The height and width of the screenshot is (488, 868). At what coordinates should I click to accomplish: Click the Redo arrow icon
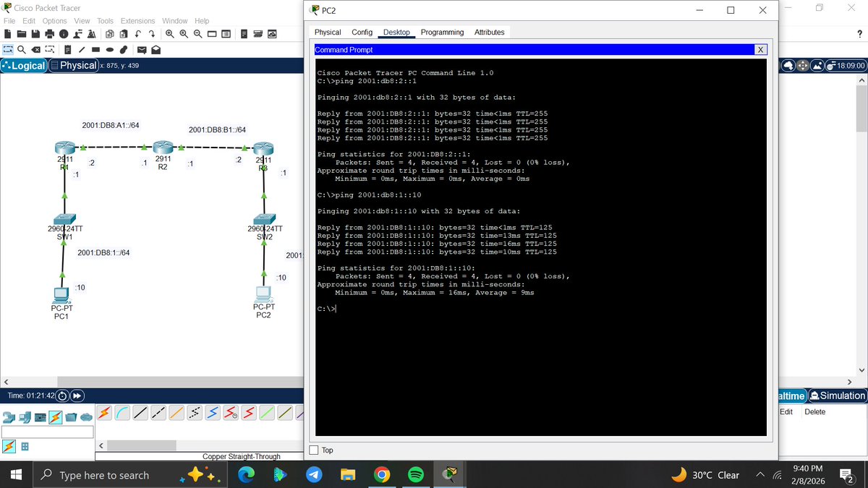coord(152,34)
